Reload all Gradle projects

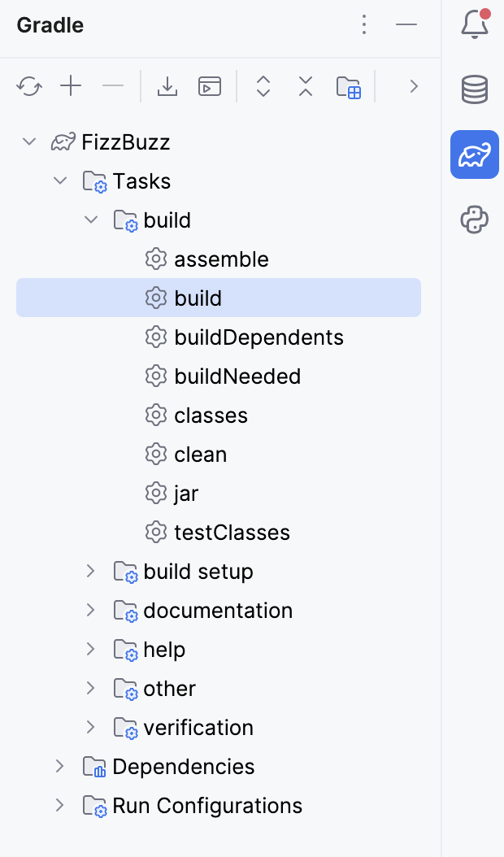coord(29,85)
